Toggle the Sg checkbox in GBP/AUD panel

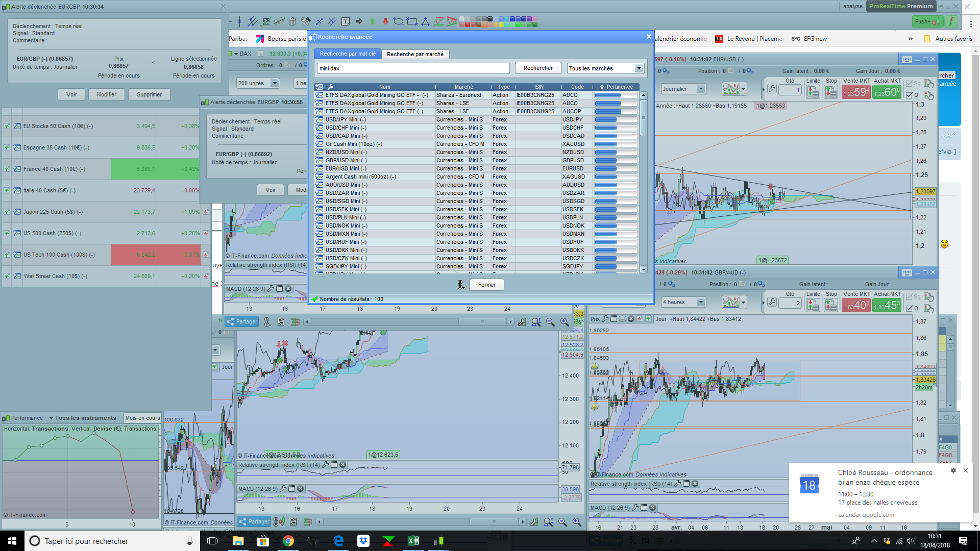pyautogui.click(x=909, y=297)
